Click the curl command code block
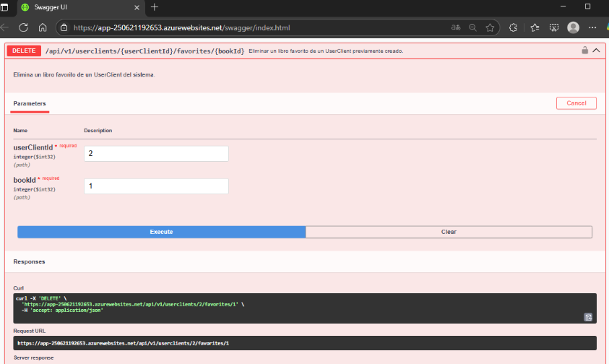Image resolution: width=609 pixels, height=364 pixels. click(x=305, y=308)
